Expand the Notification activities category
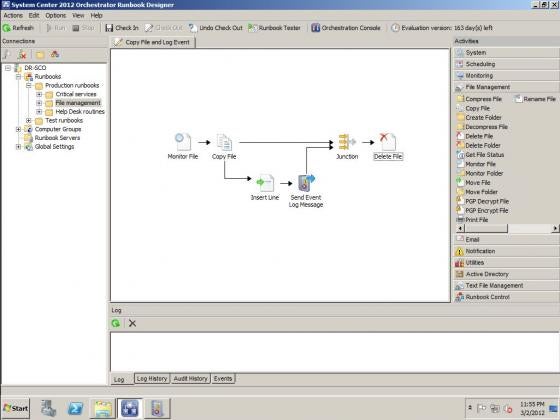 point(506,251)
